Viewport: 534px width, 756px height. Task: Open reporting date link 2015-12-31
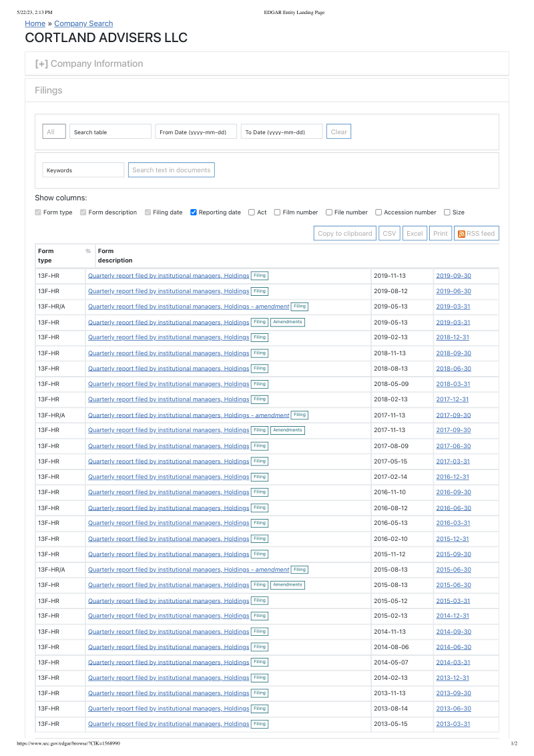453,539
